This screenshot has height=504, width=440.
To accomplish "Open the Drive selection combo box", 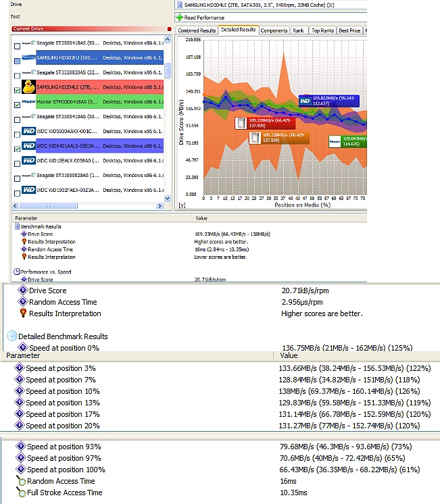I will 271,5.
